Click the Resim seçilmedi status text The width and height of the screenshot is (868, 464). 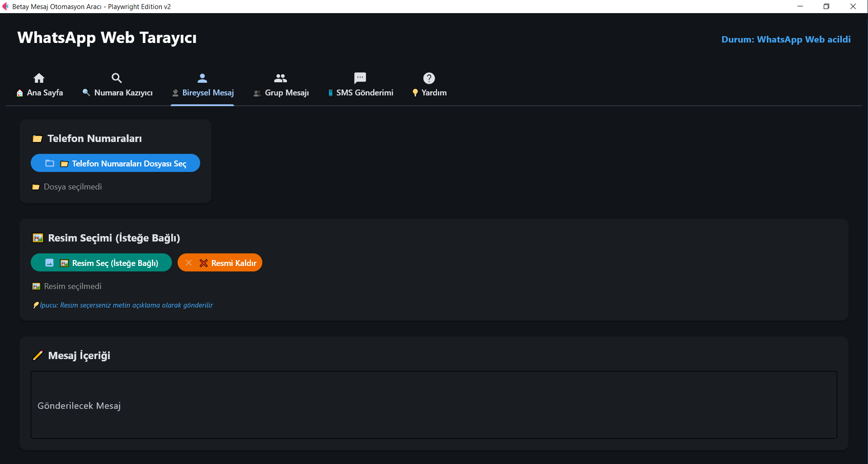tap(73, 286)
